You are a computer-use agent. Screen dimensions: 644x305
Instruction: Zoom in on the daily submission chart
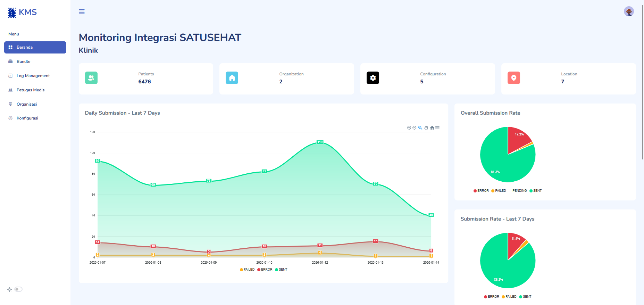click(409, 128)
